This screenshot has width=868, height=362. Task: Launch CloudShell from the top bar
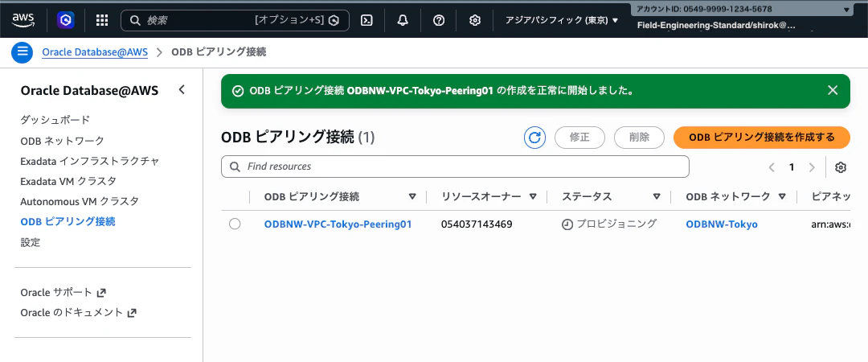pos(366,20)
